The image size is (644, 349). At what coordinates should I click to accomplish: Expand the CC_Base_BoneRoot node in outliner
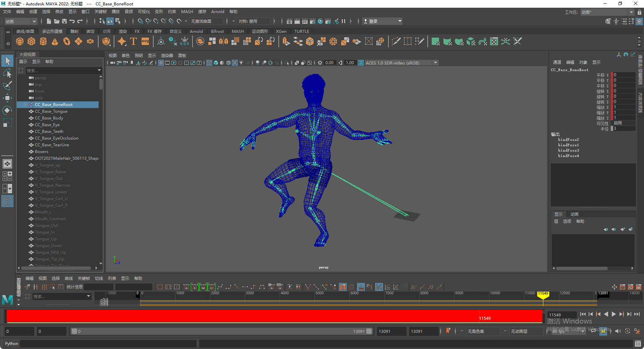click(25, 105)
